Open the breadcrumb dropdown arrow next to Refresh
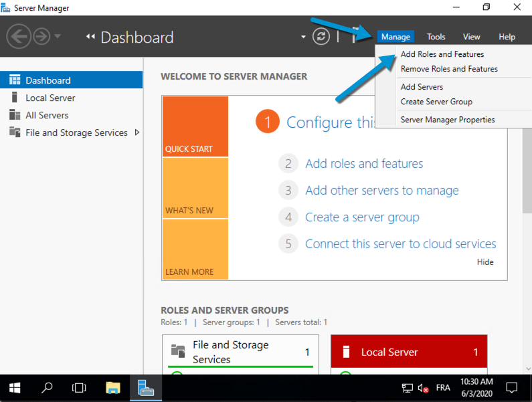532x402 pixels. pyautogui.click(x=303, y=37)
